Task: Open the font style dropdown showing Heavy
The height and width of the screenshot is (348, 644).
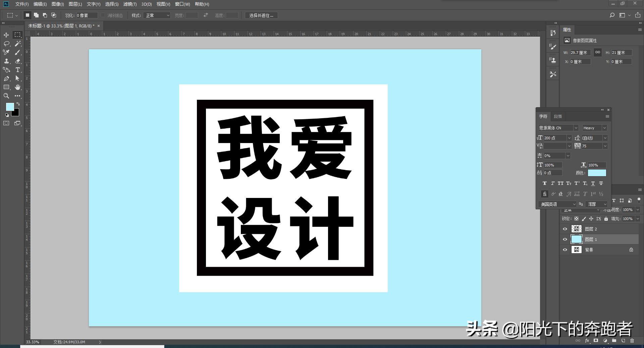Action: (x=605, y=128)
